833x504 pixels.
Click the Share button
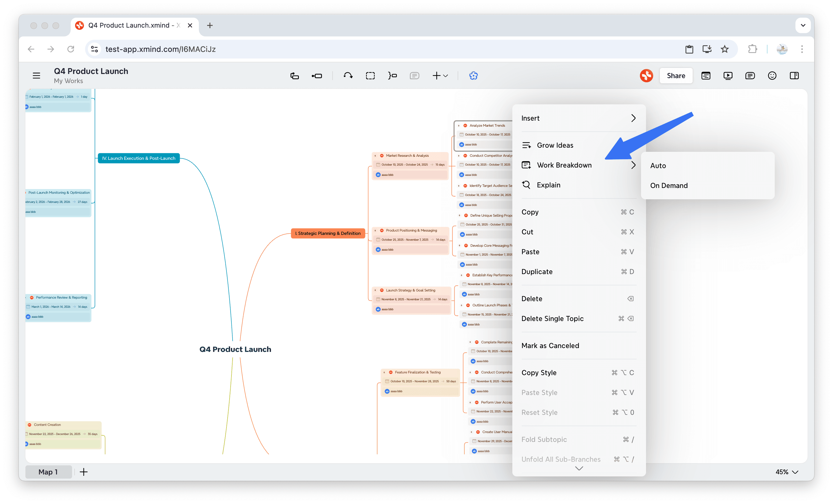coord(676,75)
